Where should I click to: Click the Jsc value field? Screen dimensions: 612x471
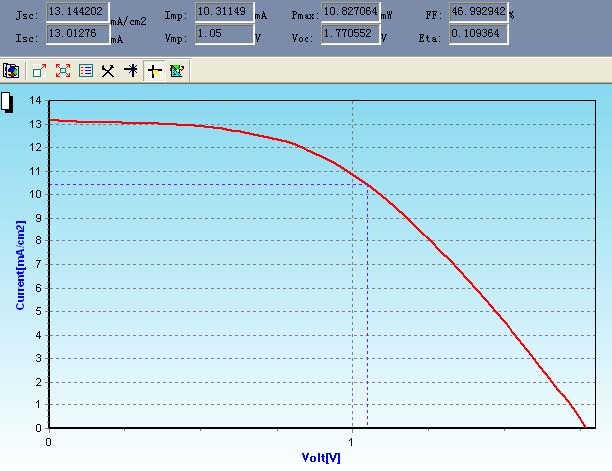(x=78, y=13)
